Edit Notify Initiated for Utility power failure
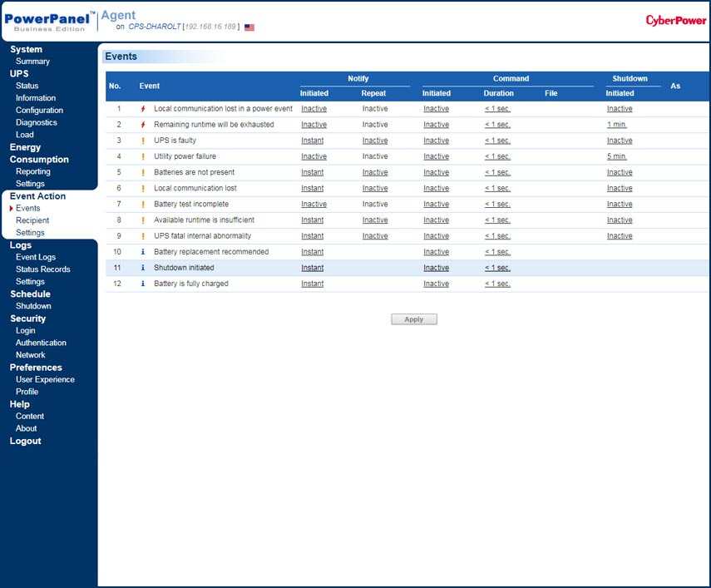The height and width of the screenshot is (588, 711). pos(314,156)
